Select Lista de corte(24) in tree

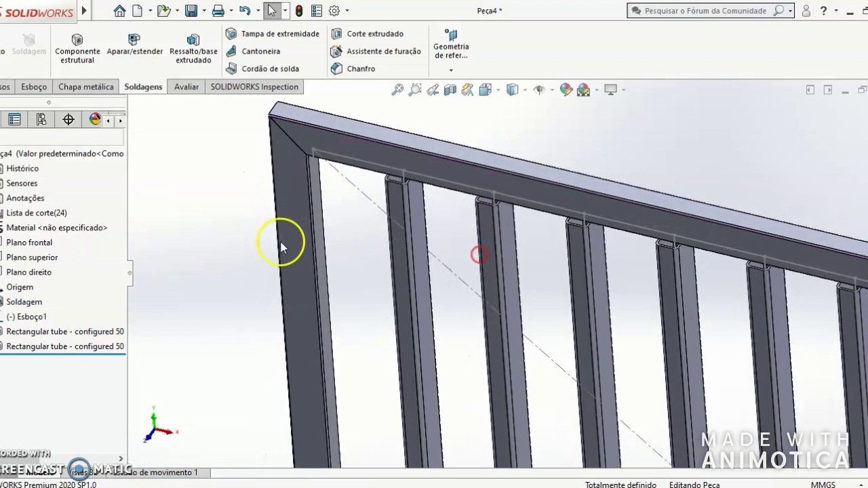click(37, 213)
